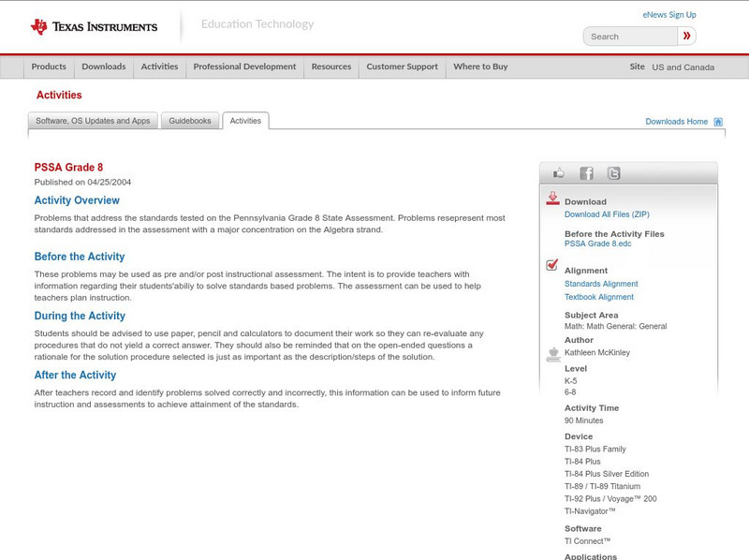Share the activity via the Facebook icon
The width and height of the screenshot is (749, 560).
[x=587, y=173]
